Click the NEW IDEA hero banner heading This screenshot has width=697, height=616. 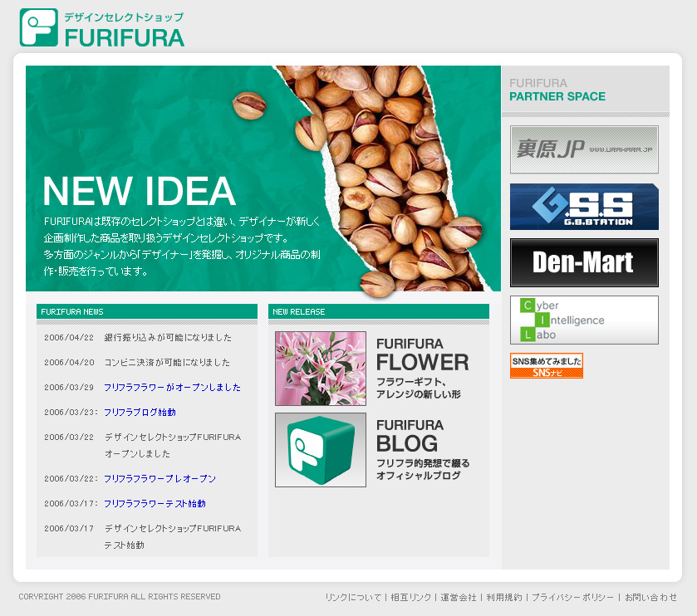click(139, 191)
